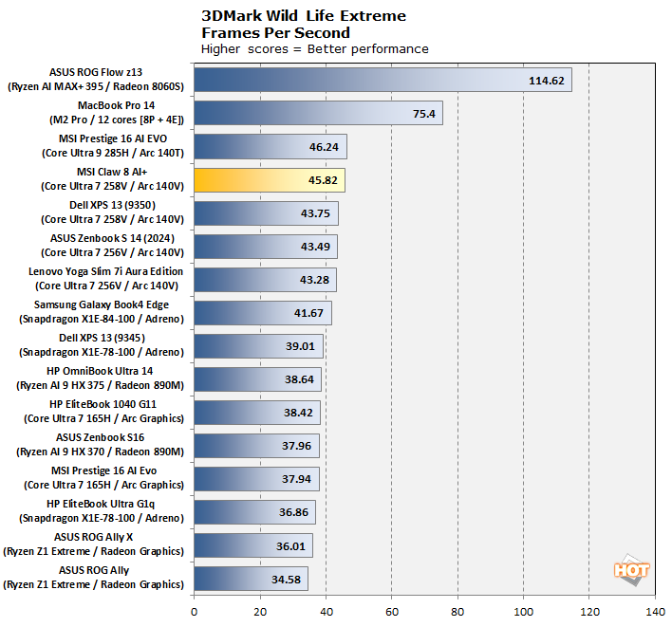Click the Ryzen AI 9 HX 370 / Radeon 890M spec
This screenshot has width=672, height=627.
pos(100,452)
